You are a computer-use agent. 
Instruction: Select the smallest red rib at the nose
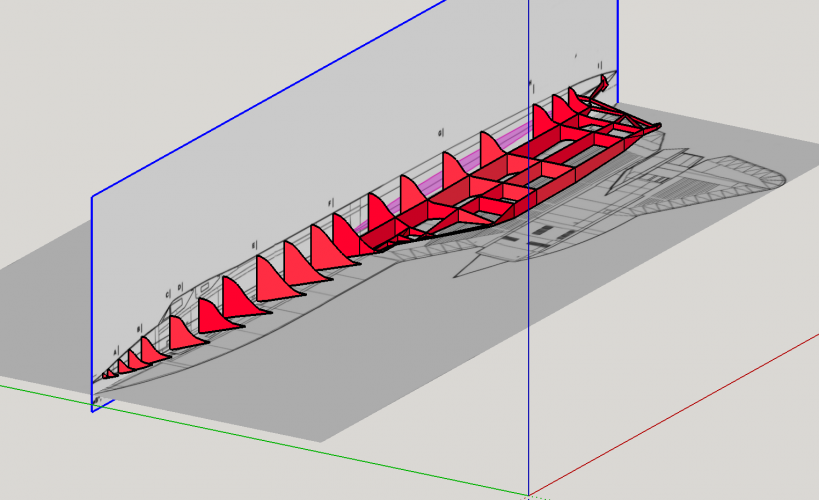106,374
